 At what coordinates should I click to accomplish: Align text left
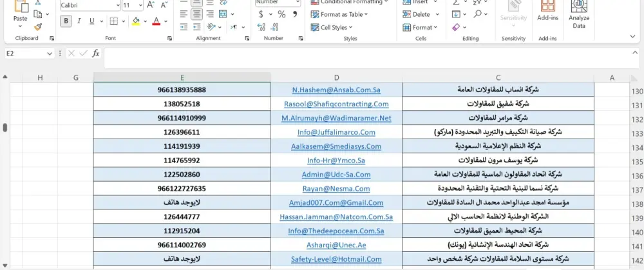(x=184, y=14)
